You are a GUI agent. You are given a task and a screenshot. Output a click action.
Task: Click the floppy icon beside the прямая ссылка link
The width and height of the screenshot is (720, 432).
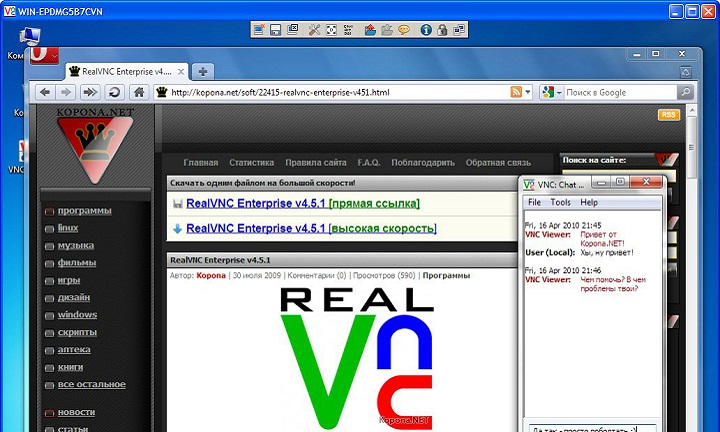178,204
